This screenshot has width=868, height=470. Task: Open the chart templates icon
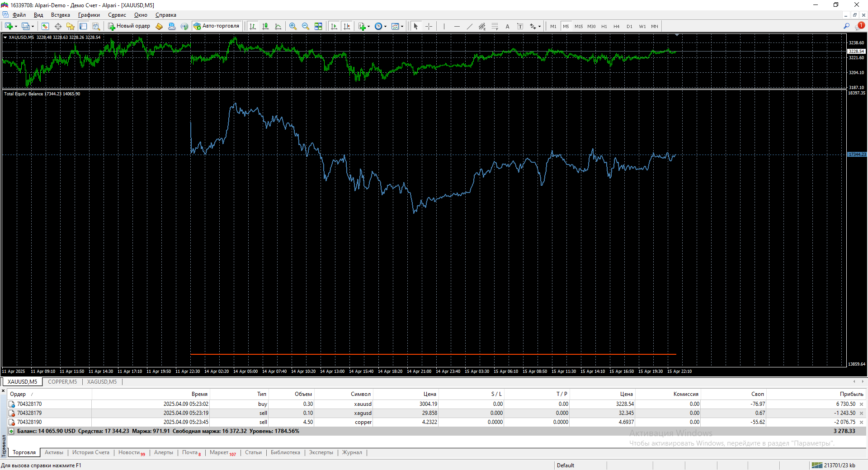coord(395,26)
